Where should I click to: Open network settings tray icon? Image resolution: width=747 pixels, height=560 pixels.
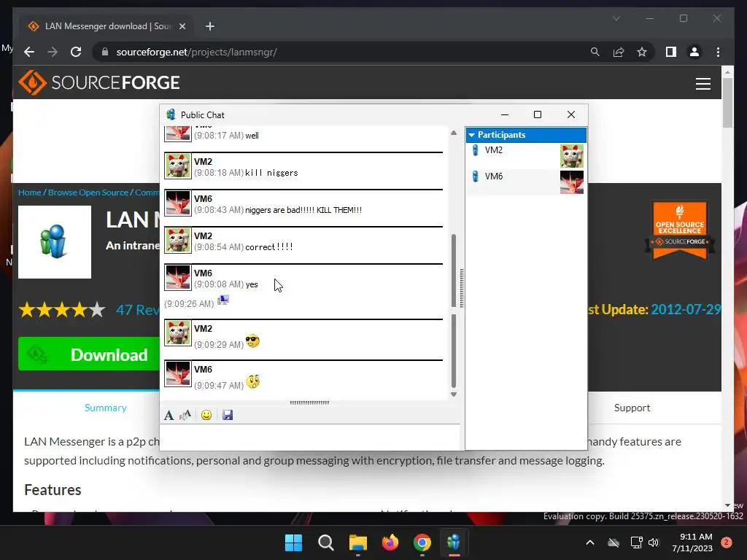coord(636,542)
